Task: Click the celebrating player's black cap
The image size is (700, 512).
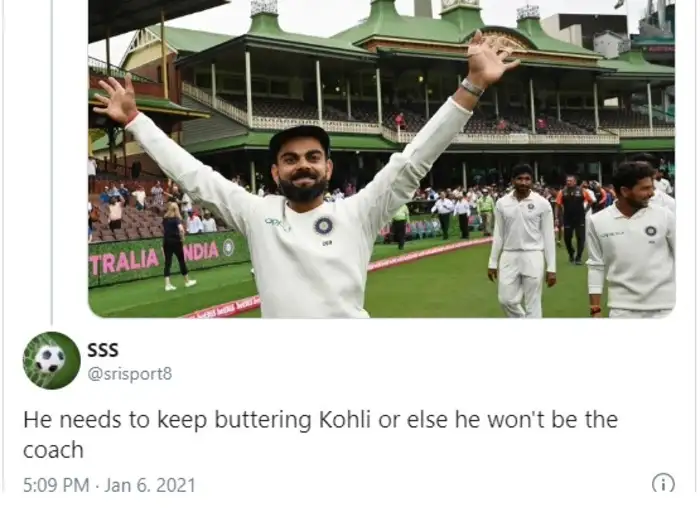Action: 300,138
